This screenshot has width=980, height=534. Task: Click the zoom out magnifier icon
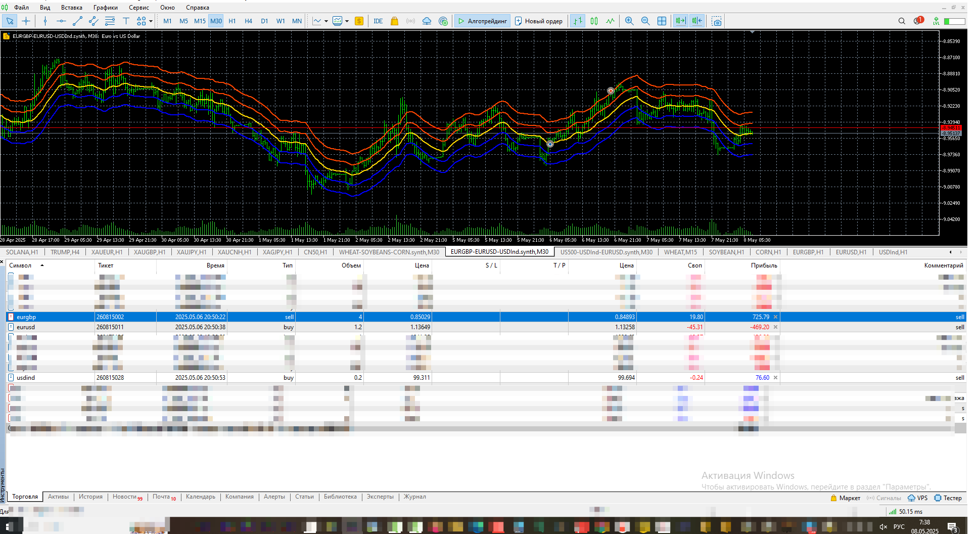pos(645,21)
